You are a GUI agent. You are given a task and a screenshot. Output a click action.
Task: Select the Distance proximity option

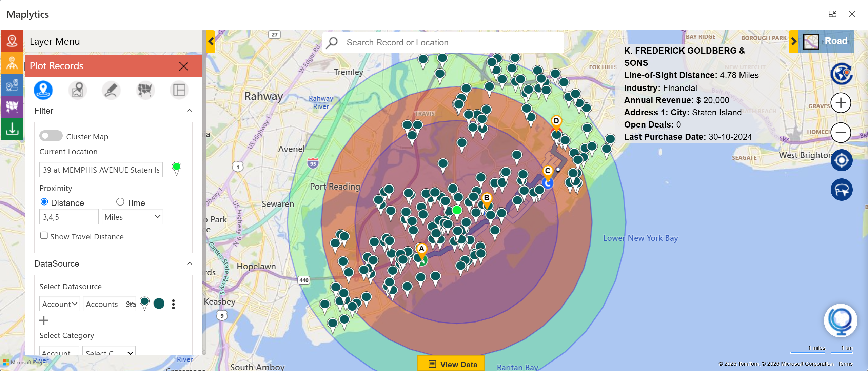[x=44, y=202]
